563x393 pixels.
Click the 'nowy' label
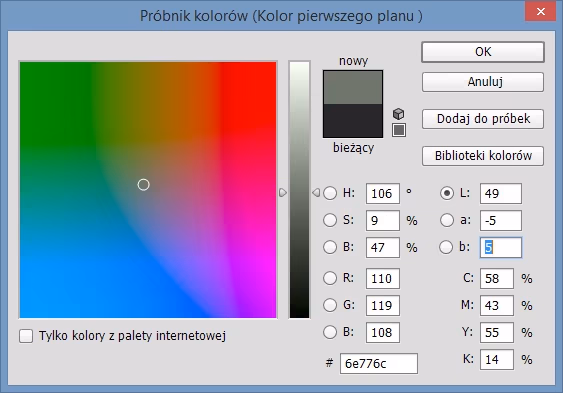click(353, 61)
